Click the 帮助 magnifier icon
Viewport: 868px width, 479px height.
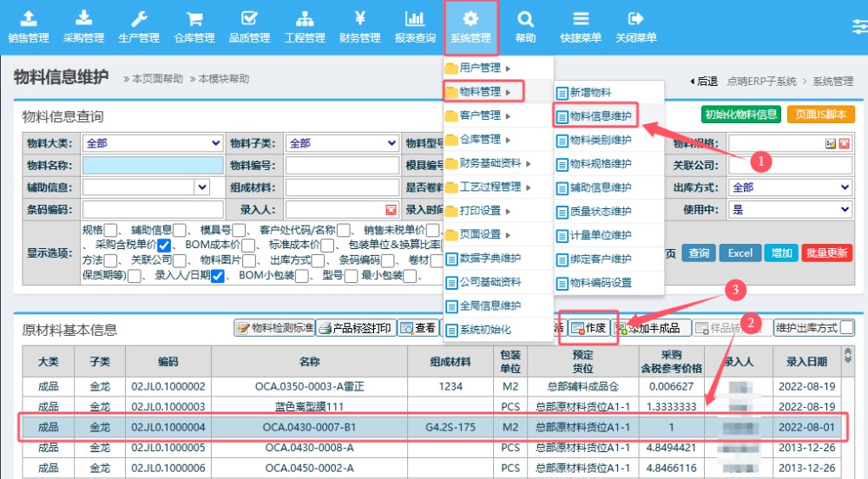coord(525,19)
